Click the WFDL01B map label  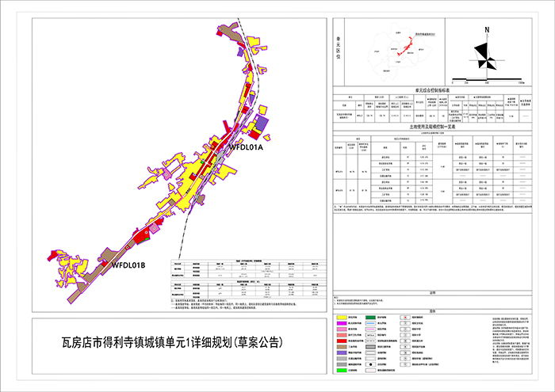tap(128, 265)
